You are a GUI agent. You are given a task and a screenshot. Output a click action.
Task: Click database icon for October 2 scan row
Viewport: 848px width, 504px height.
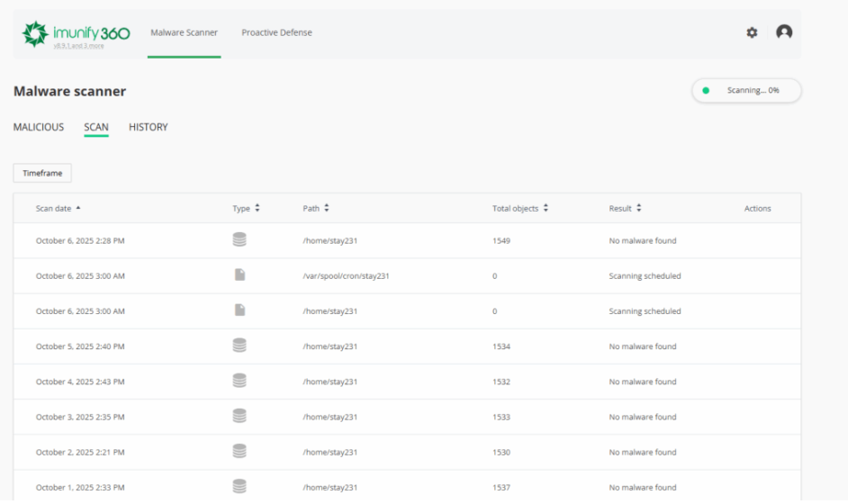click(x=239, y=451)
